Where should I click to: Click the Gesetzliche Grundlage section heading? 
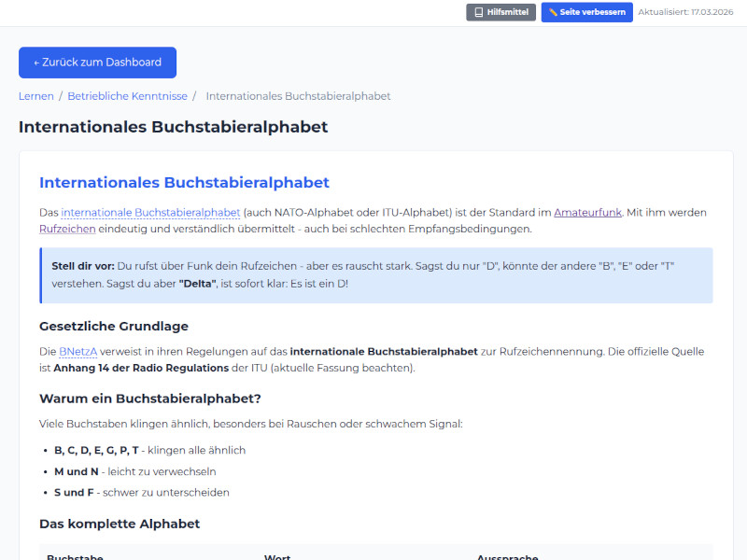point(116,326)
